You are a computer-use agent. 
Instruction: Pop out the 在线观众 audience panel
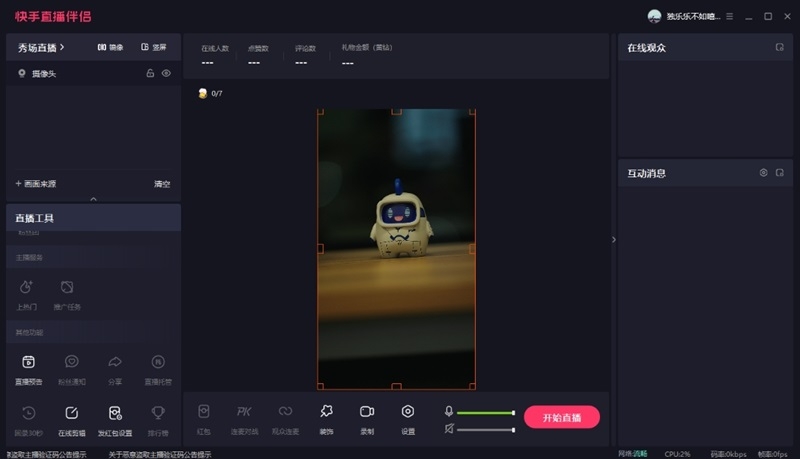(779, 47)
